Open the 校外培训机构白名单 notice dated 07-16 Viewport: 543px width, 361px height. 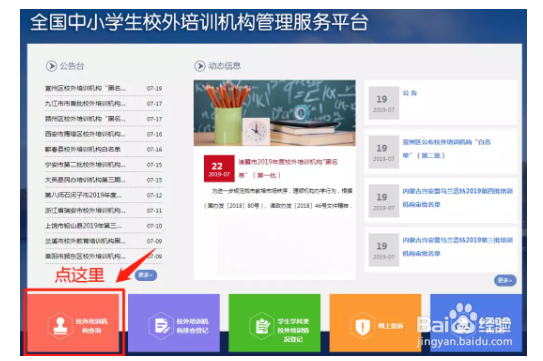pos(103,149)
